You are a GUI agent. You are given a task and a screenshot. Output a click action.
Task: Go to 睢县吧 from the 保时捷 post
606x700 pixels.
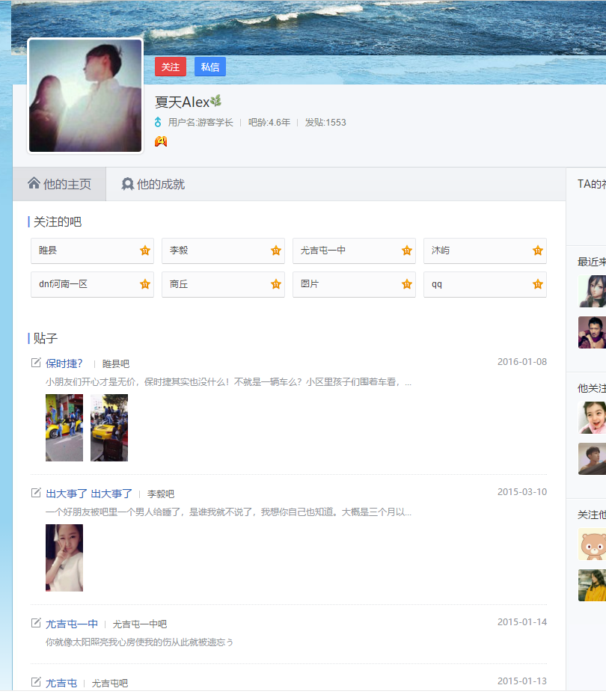[116, 364]
